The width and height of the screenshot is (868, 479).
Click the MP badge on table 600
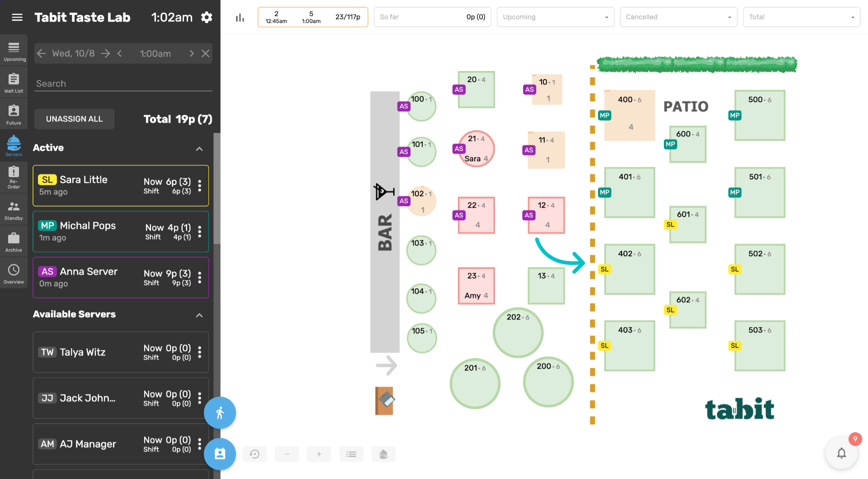[x=670, y=144]
